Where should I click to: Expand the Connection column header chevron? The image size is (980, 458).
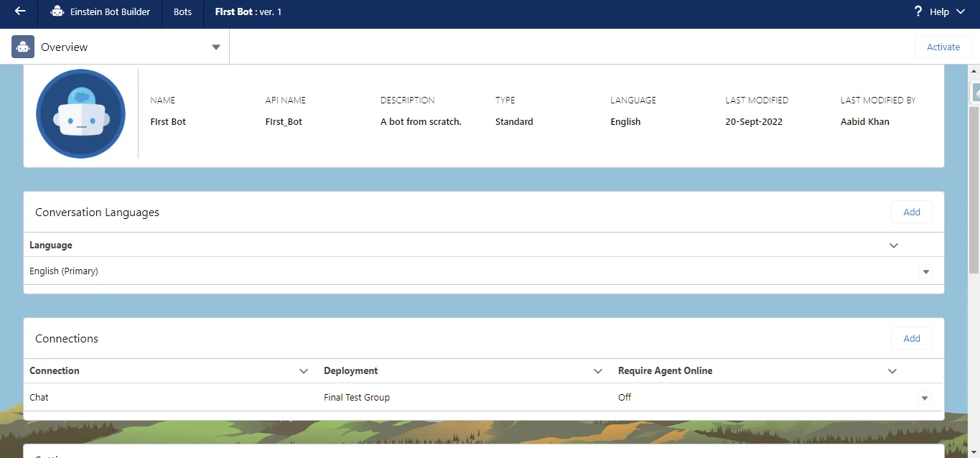(303, 371)
